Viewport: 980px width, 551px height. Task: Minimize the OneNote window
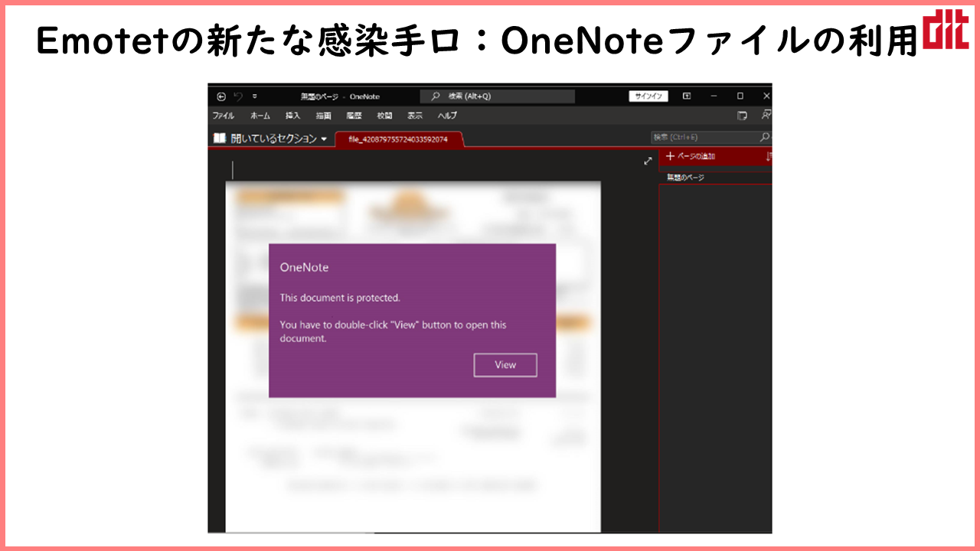(714, 96)
